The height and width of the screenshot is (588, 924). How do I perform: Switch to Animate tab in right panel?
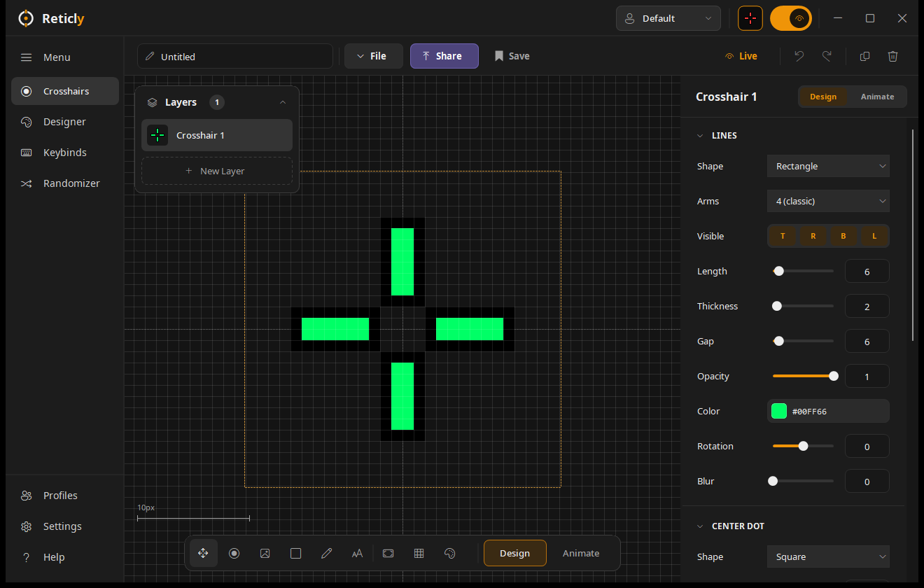877,97
